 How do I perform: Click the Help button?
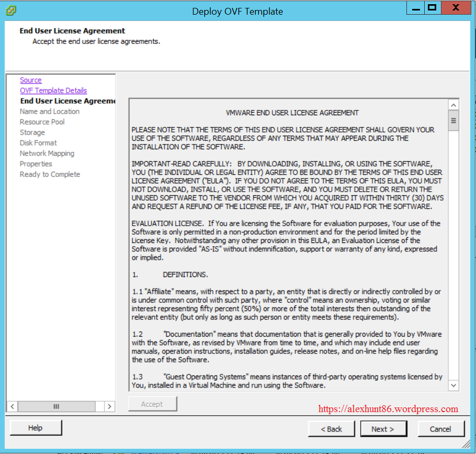(36, 428)
